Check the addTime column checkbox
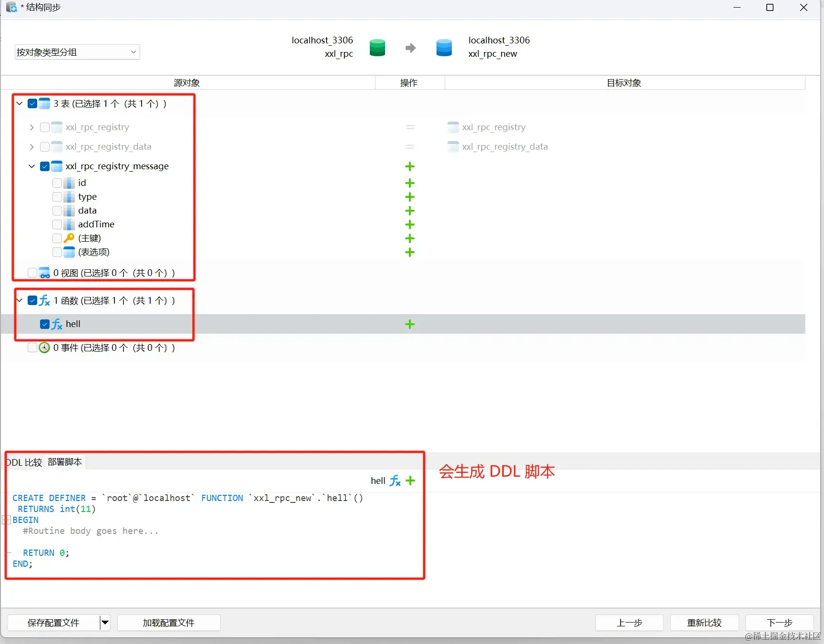 click(57, 225)
